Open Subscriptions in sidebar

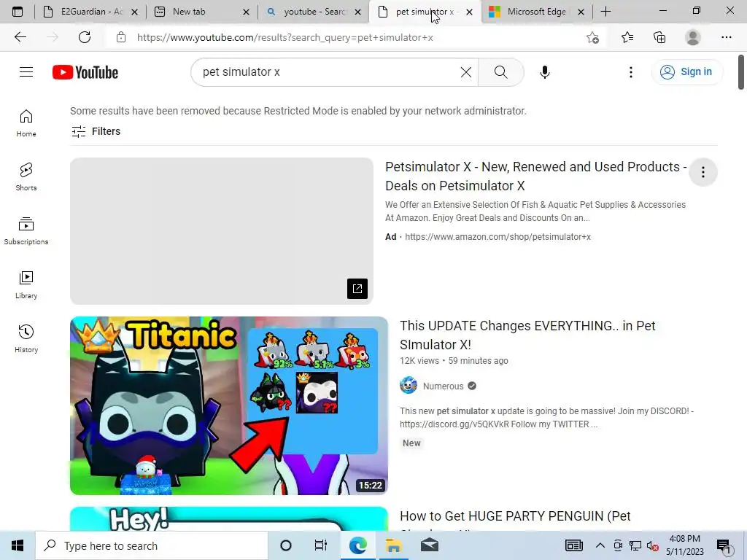click(x=26, y=230)
